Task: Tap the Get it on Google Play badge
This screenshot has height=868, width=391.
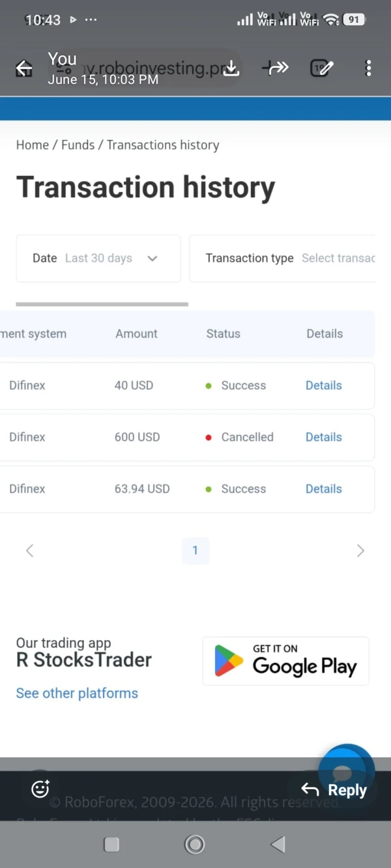Action: pos(285,661)
